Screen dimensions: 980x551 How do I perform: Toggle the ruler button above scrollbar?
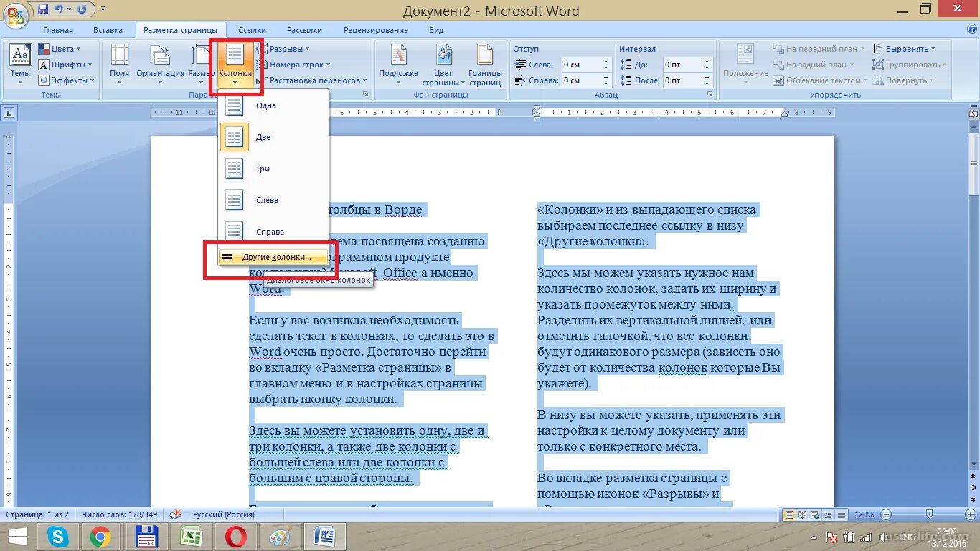974,113
